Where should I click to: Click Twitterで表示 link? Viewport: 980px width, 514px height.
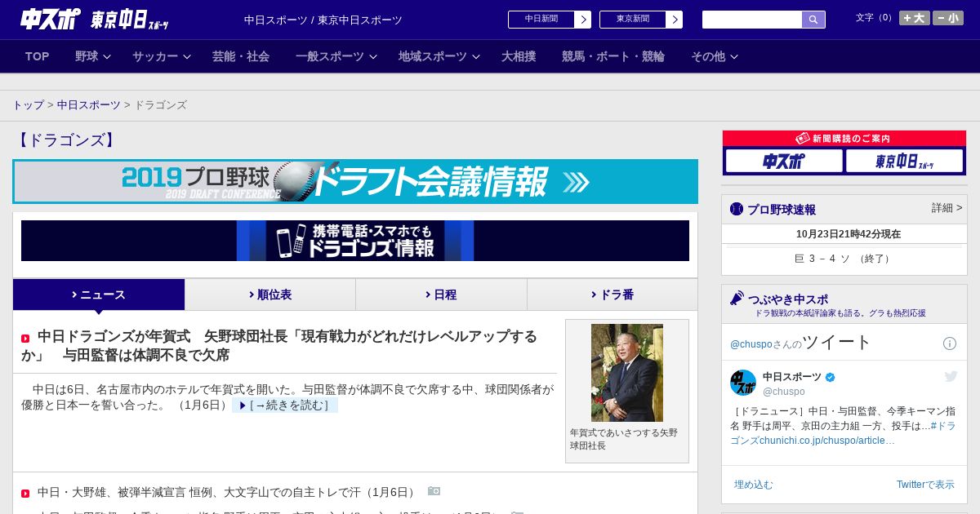coord(925,485)
